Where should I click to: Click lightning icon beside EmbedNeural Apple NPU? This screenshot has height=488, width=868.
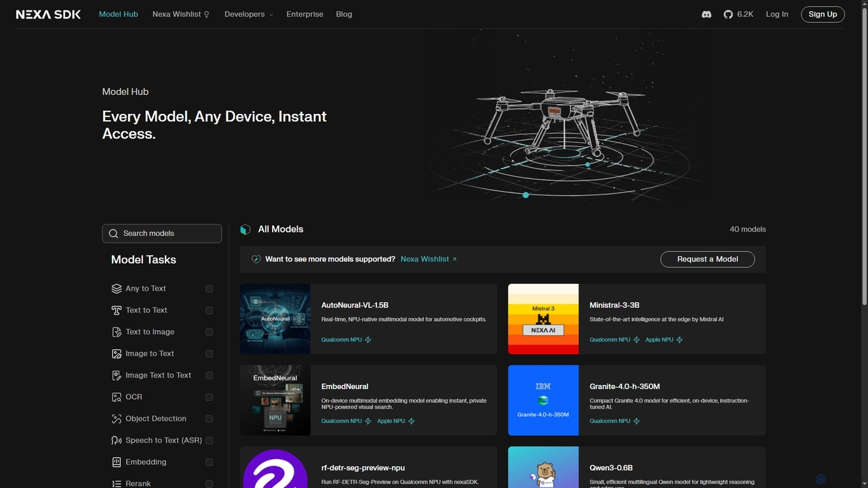(x=411, y=421)
